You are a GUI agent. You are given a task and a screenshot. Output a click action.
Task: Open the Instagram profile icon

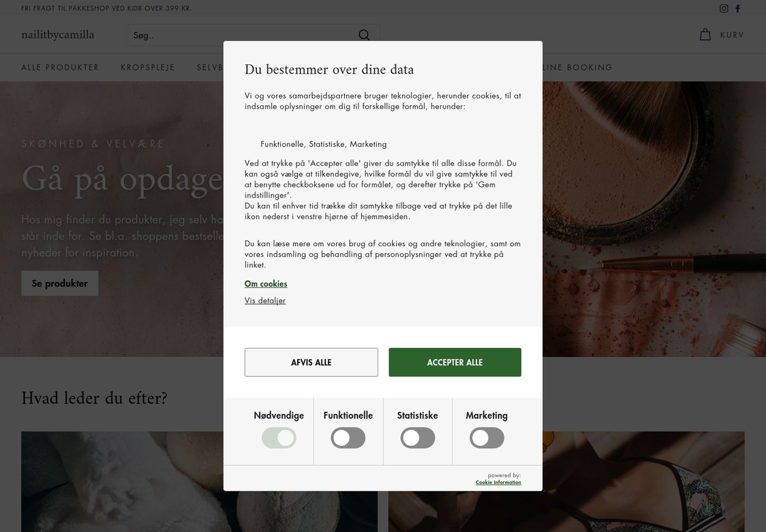tap(724, 9)
